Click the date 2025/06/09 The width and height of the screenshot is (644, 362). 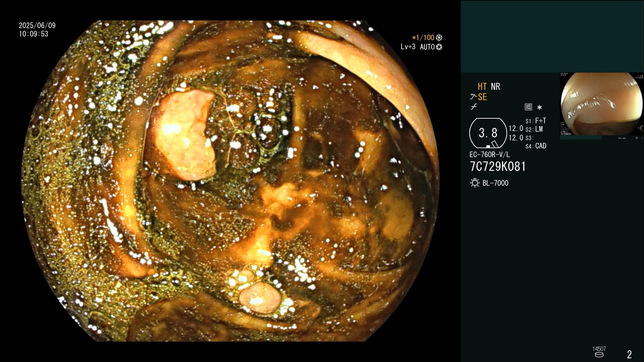[37, 25]
